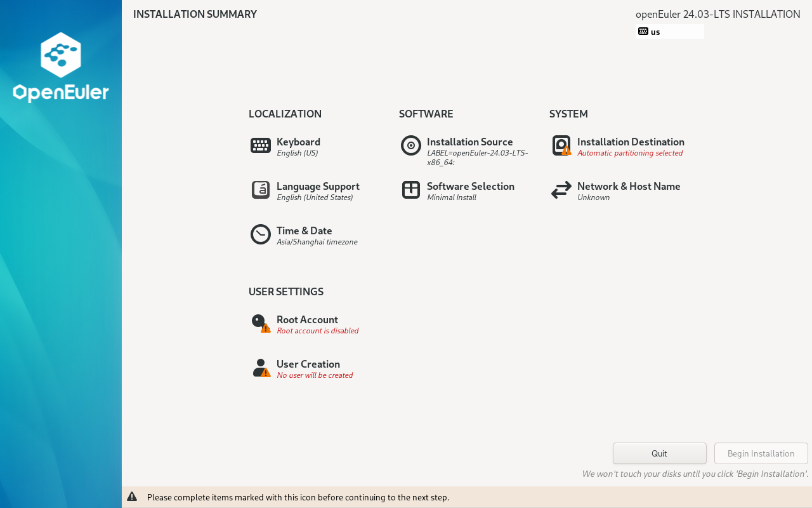This screenshot has width=812, height=508.
Task: Click the Begin Installation button
Action: pos(761,453)
